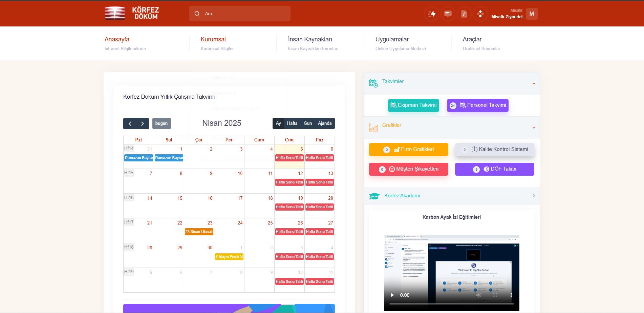Click the M user avatar
Image resolution: width=644 pixels, height=313 pixels.
point(531,14)
